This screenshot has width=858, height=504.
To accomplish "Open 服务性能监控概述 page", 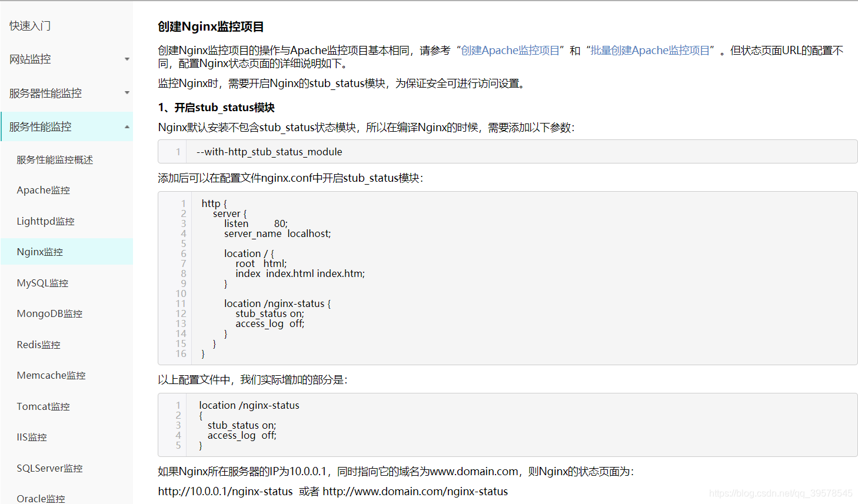I will (x=55, y=160).
